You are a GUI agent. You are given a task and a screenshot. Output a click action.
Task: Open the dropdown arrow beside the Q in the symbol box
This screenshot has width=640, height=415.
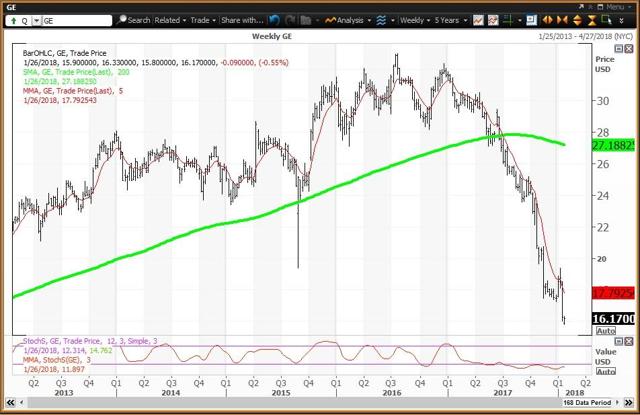coord(36,21)
